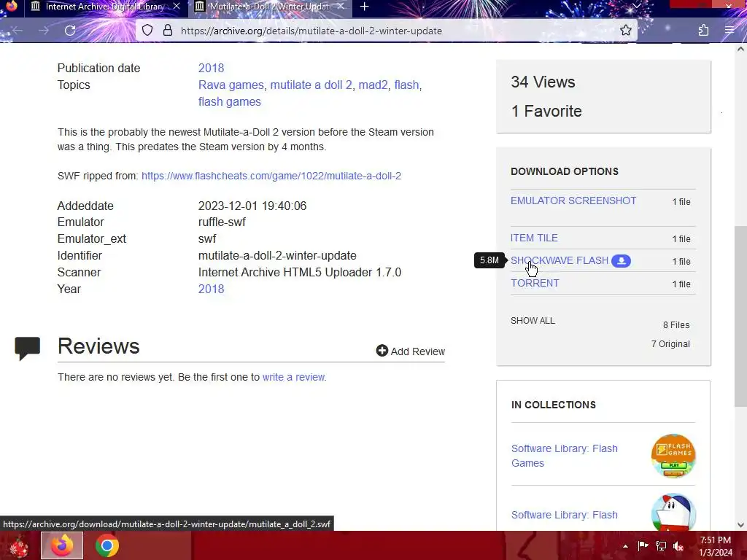Go back using the back arrow
The width and height of the screenshot is (747, 560).
pos(18,31)
